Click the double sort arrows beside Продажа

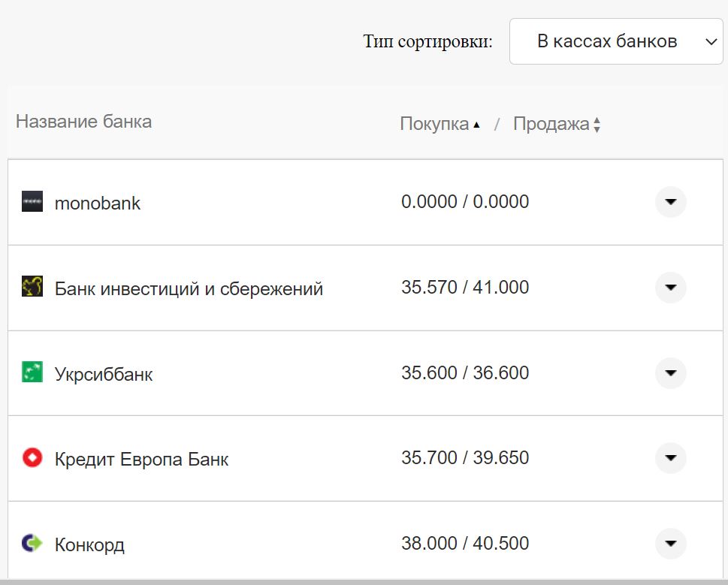click(x=597, y=124)
